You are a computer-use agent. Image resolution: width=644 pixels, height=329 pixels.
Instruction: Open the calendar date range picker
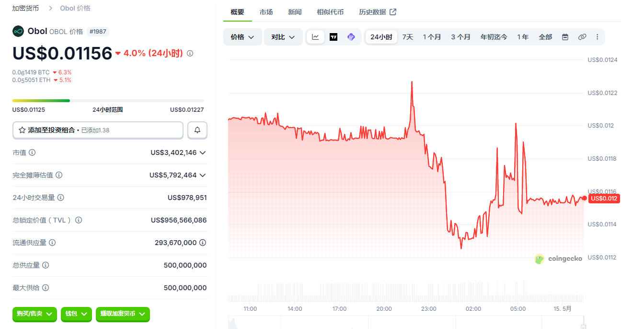coord(565,37)
